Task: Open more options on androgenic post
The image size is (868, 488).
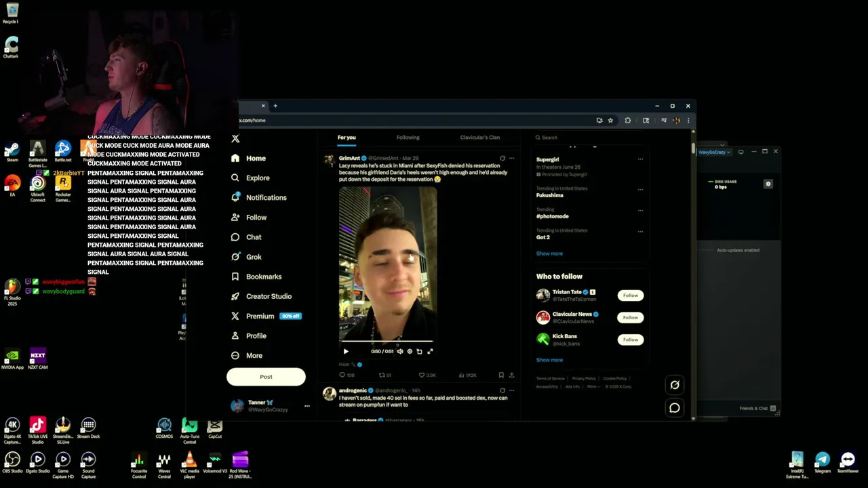Action: point(512,390)
